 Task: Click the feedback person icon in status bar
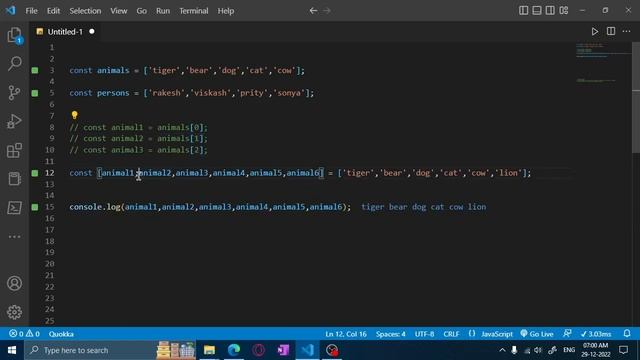point(567,334)
